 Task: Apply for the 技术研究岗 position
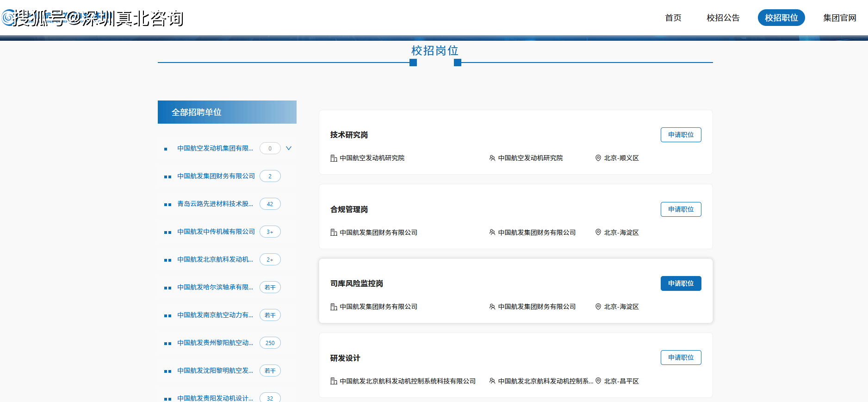[x=681, y=135]
